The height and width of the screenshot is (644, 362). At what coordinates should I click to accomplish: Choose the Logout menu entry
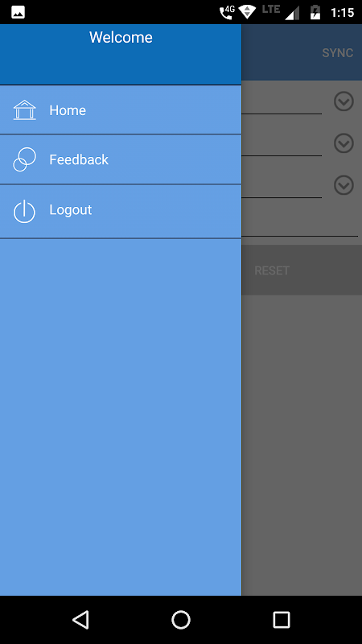(121, 211)
